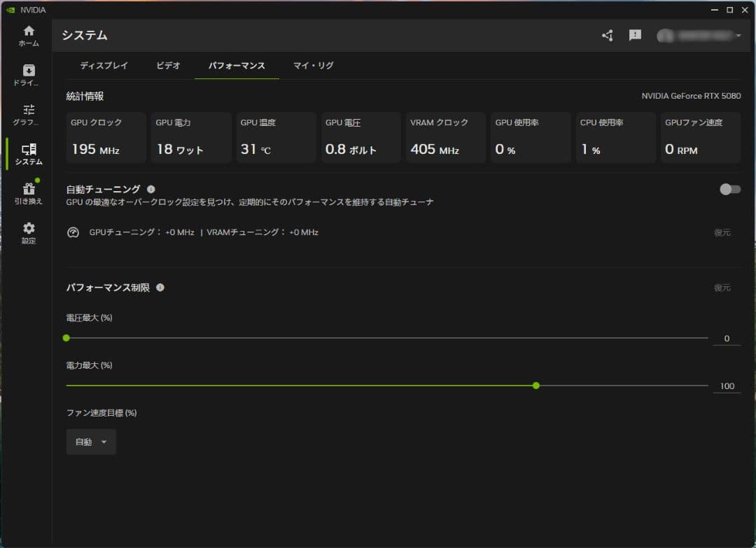Viewport: 756px width, 548px height.
Task: Click the GPU 温度 statistics card
Action: pyautogui.click(x=276, y=137)
